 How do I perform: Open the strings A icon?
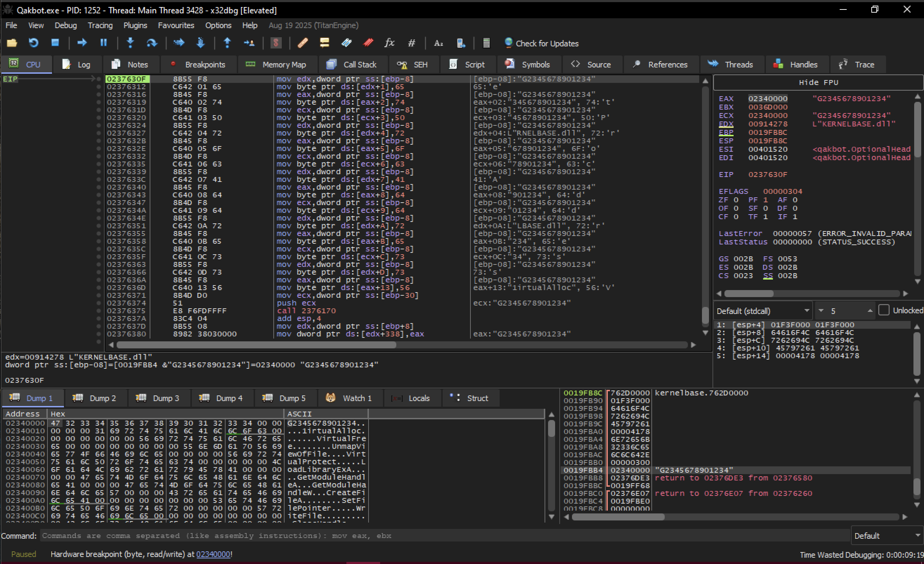(438, 43)
